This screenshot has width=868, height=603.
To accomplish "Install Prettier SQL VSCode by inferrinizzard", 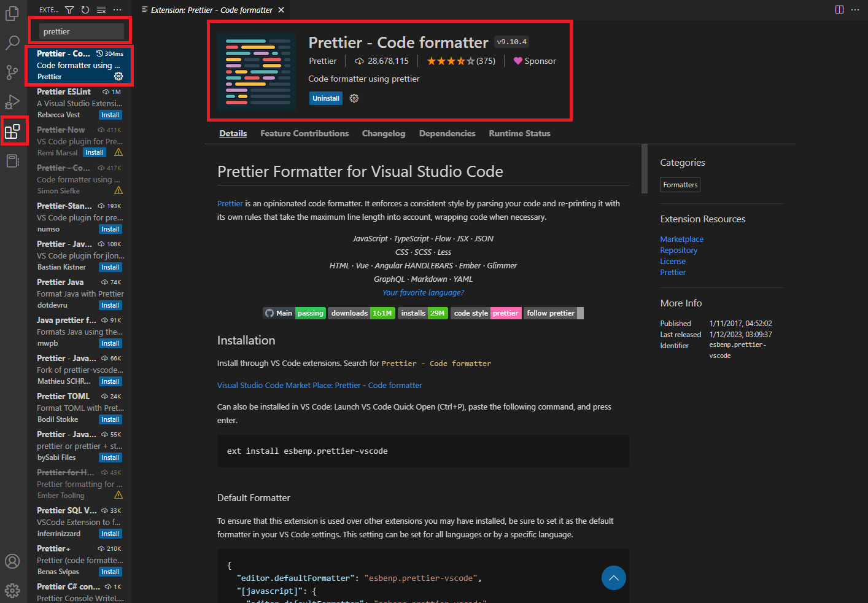I will click(110, 534).
